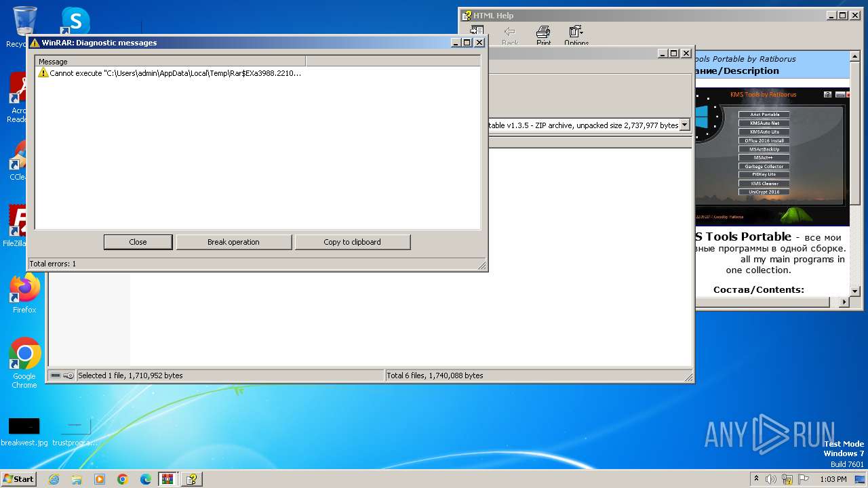The height and width of the screenshot is (488, 868).
Task: Click the Message column header
Action: pos(170,62)
